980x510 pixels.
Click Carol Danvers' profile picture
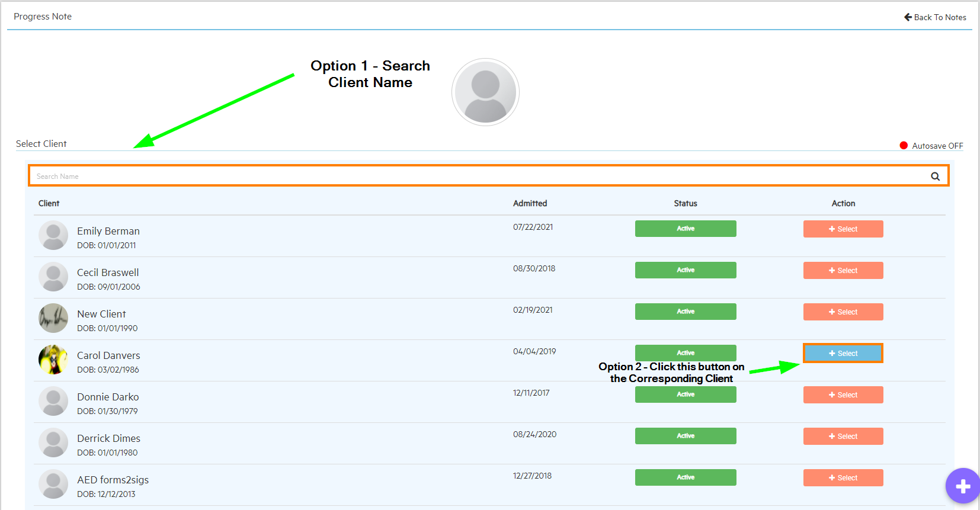53,360
